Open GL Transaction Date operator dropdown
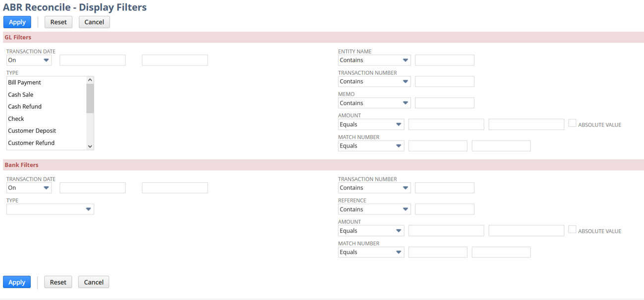Screen dimensions: 644x300 click(x=29, y=60)
